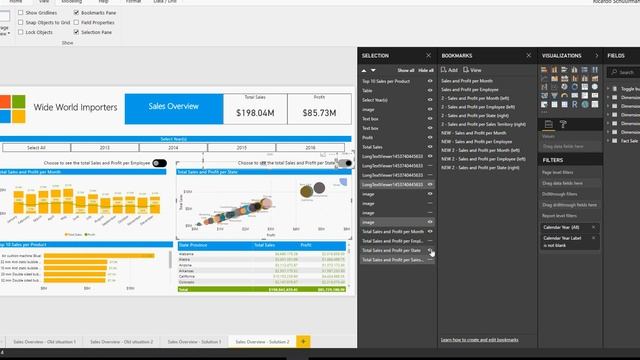This screenshot has height=360, width=640.
Task: Pick the pie chart visualization
Action: tap(564, 87)
